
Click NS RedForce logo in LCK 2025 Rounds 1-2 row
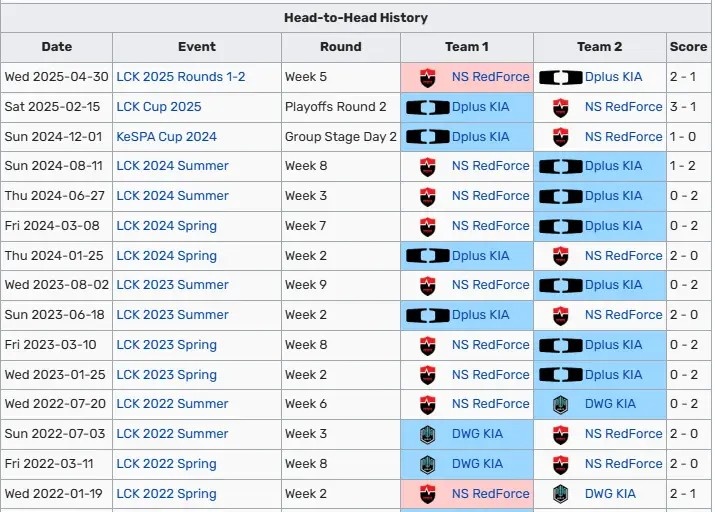coord(428,77)
